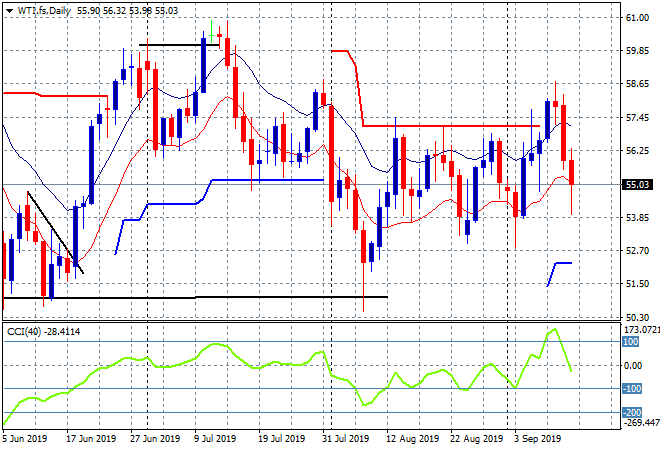The height and width of the screenshot is (450, 660).
Task: Click the 27 Jun 2019 date label
Action: click(x=155, y=439)
